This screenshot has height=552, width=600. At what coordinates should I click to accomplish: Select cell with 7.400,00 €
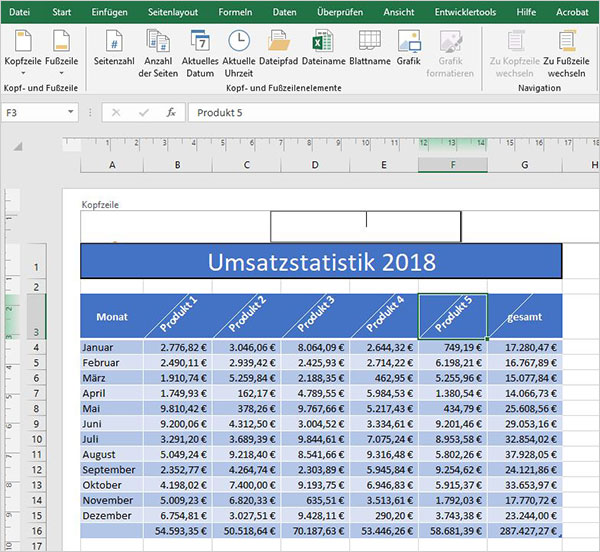click(x=246, y=485)
